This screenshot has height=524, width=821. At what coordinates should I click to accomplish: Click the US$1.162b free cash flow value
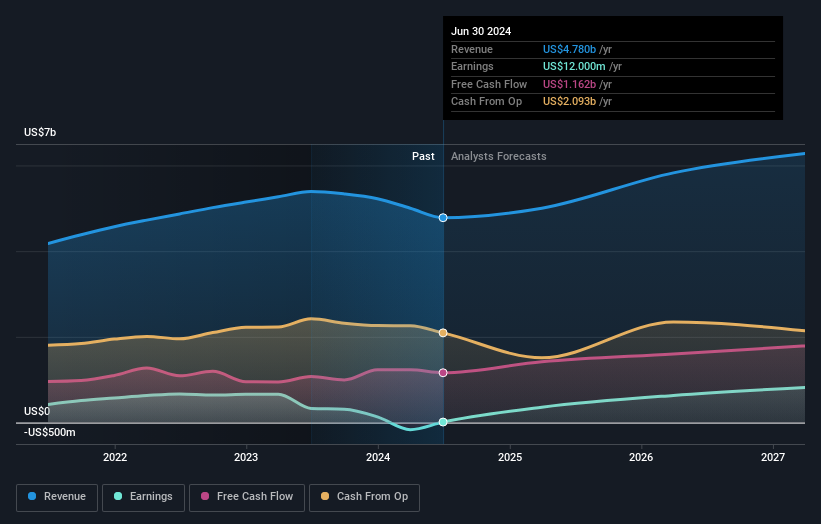click(569, 84)
